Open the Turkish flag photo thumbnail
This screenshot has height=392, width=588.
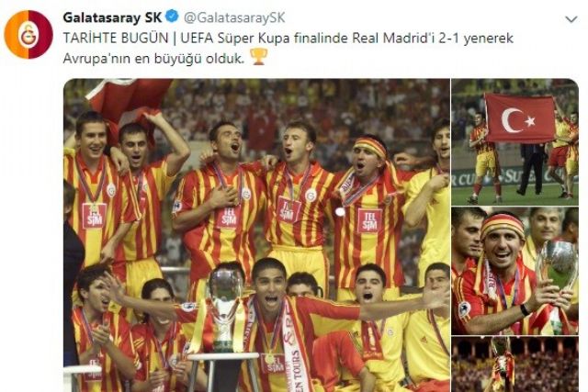(514, 142)
